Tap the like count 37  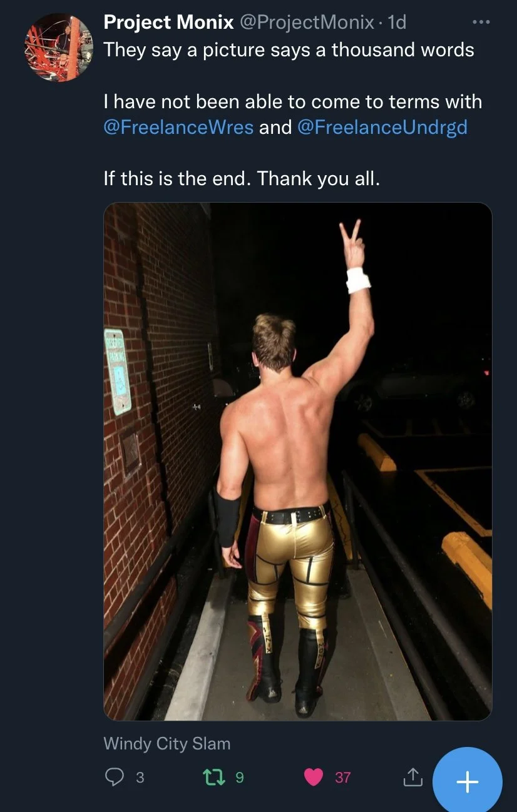coord(342,778)
